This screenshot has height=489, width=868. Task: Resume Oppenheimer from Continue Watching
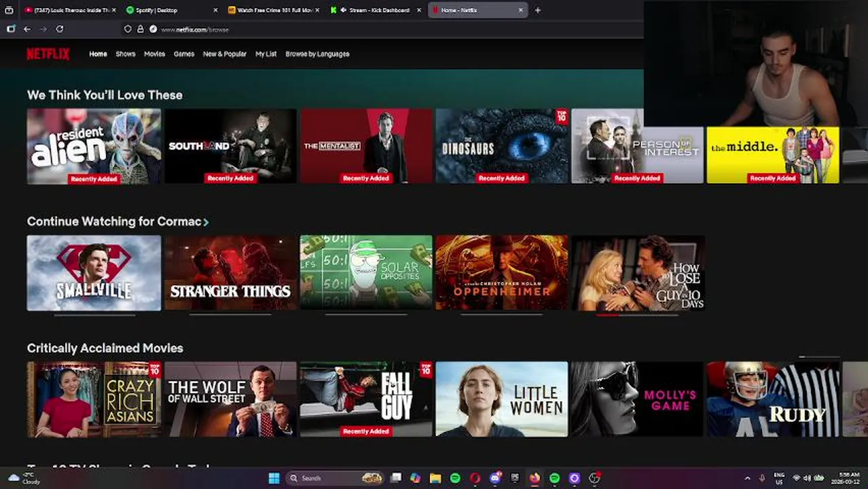502,273
